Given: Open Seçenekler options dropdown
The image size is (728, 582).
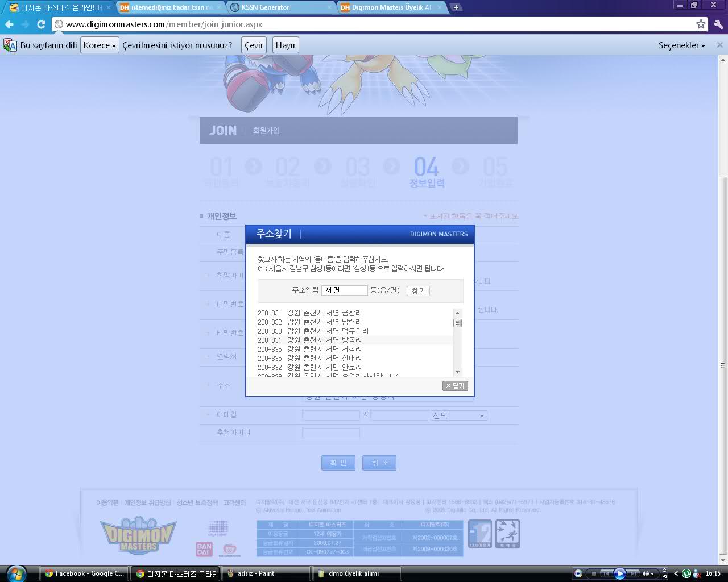Looking at the screenshot, I should click(x=682, y=45).
